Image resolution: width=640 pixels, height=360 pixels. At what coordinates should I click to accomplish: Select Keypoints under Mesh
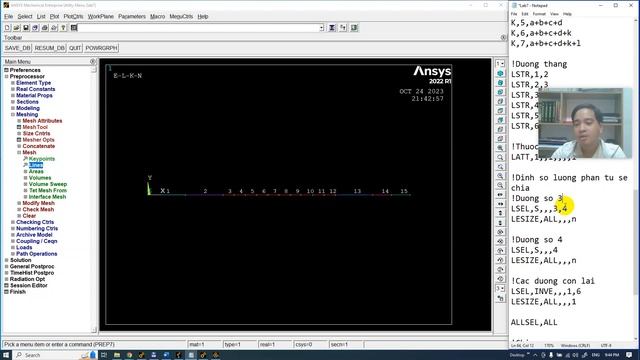pos(42,159)
